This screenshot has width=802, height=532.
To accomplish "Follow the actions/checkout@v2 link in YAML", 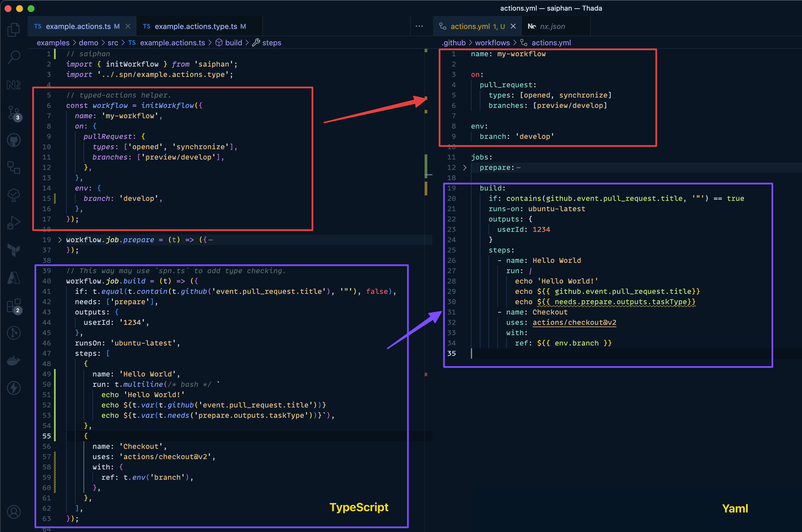I will click(x=574, y=322).
